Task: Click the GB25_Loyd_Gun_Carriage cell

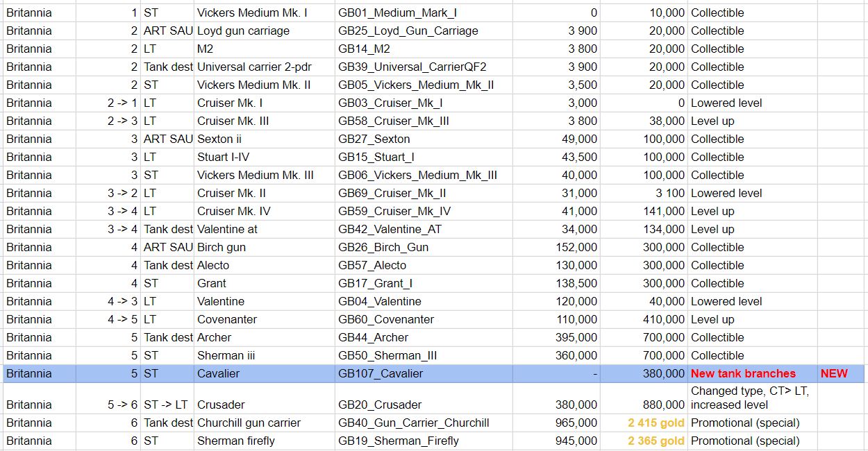Action: pyautogui.click(x=424, y=31)
